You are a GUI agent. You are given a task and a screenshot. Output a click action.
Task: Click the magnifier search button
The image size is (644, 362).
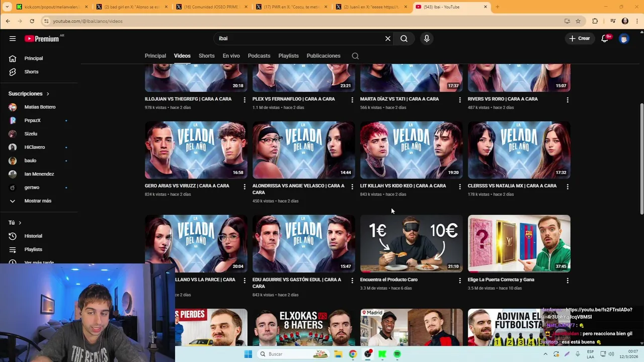[404, 38]
